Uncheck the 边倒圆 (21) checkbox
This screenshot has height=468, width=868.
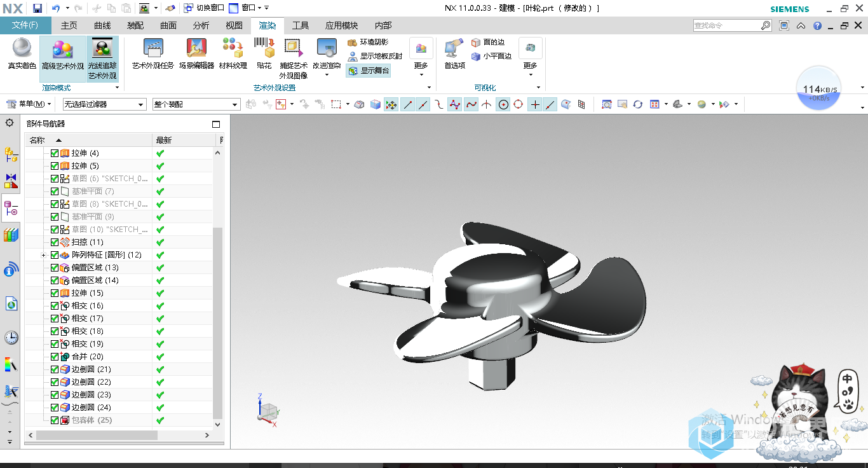pos(54,369)
